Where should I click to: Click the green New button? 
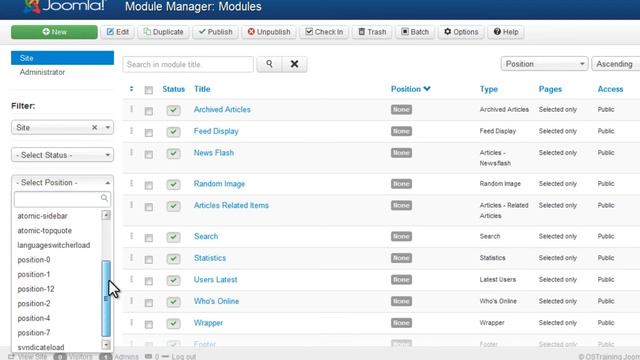pyautogui.click(x=54, y=32)
